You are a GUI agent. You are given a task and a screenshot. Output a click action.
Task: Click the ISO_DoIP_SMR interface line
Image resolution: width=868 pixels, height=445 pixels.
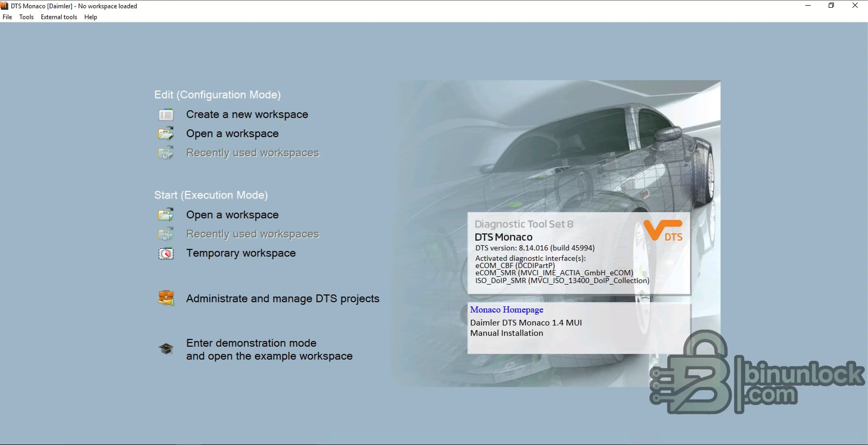coord(562,280)
